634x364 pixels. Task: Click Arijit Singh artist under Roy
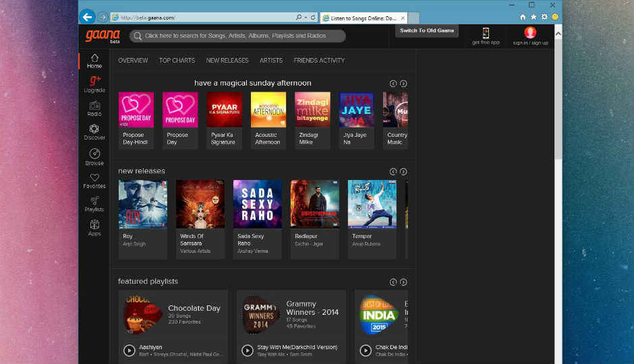click(134, 244)
